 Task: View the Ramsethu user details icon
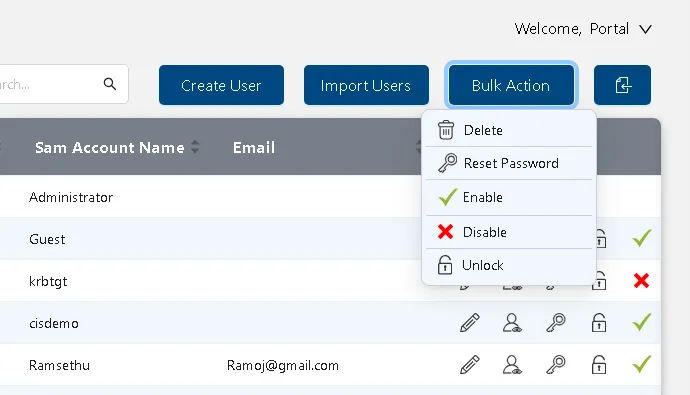tap(512, 365)
